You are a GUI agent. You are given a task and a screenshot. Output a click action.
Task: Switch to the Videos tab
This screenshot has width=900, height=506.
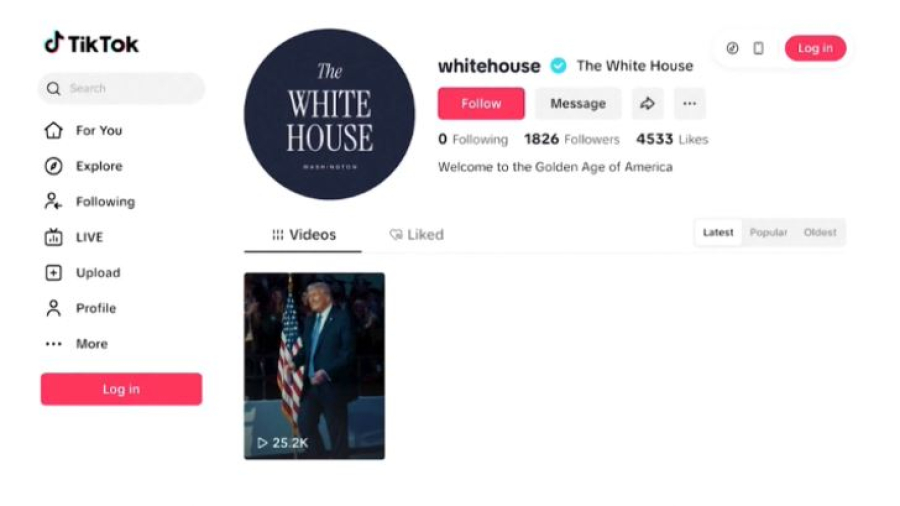tap(303, 235)
